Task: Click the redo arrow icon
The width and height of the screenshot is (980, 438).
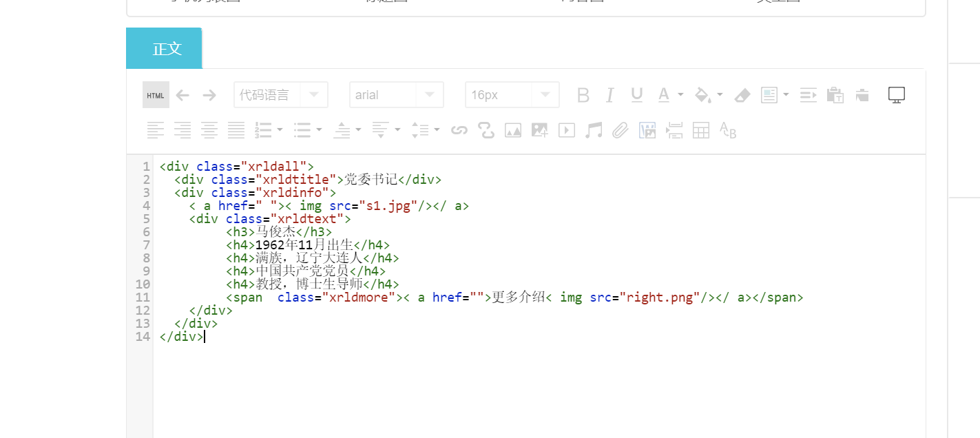Action: pyautogui.click(x=209, y=95)
